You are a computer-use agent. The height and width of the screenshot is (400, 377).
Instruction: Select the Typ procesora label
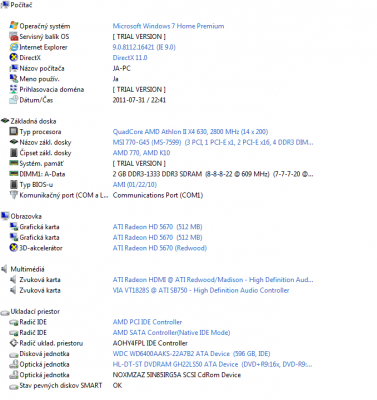[40, 132]
